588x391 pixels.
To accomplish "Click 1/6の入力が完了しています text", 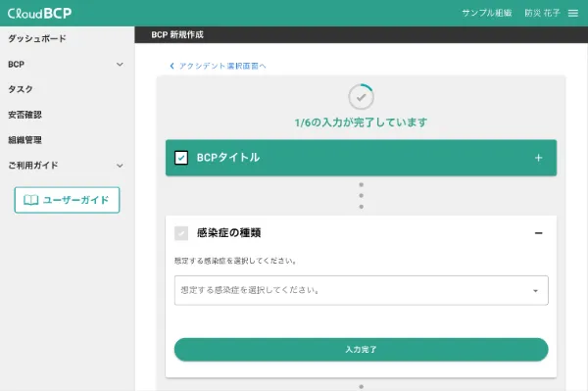I will click(361, 122).
